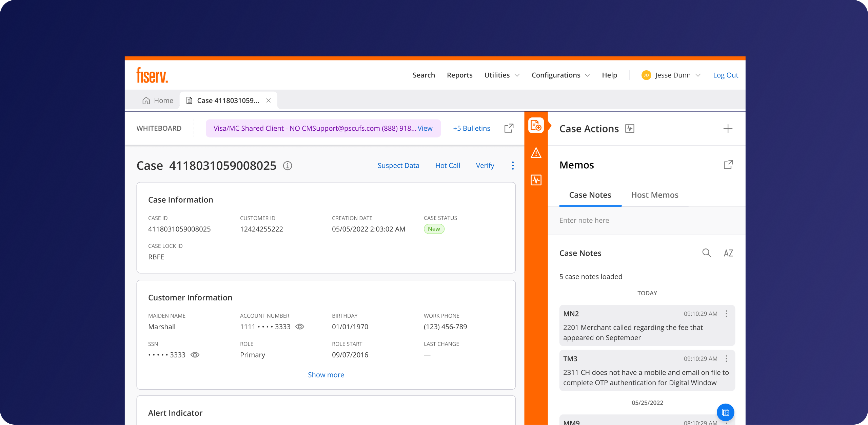Click the case info icon beside case number
Viewport: 868px width, 425px height.
click(x=288, y=166)
